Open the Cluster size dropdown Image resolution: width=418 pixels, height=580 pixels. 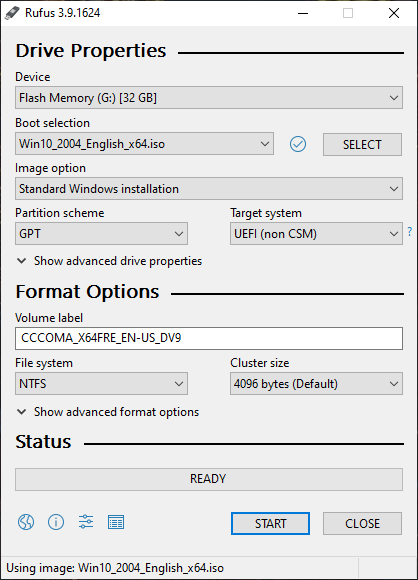pos(316,384)
